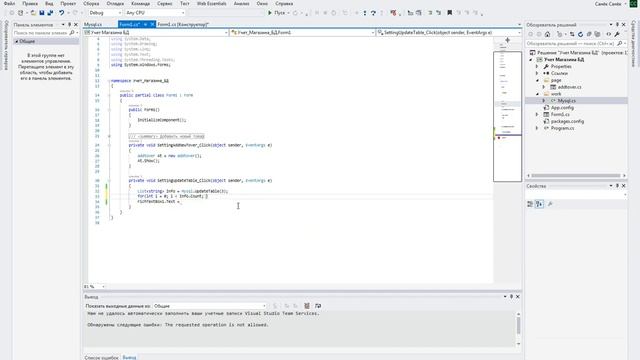Open the Правка menu

pos(30,4)
